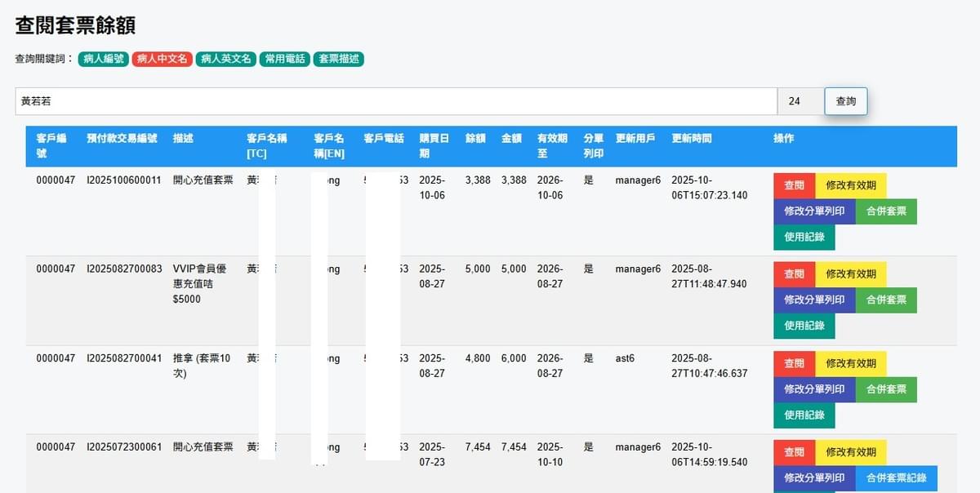Select the 病人編號 keyword tag
The width and height of the screenshot is (980, 493).
click(x=103, y=59)
